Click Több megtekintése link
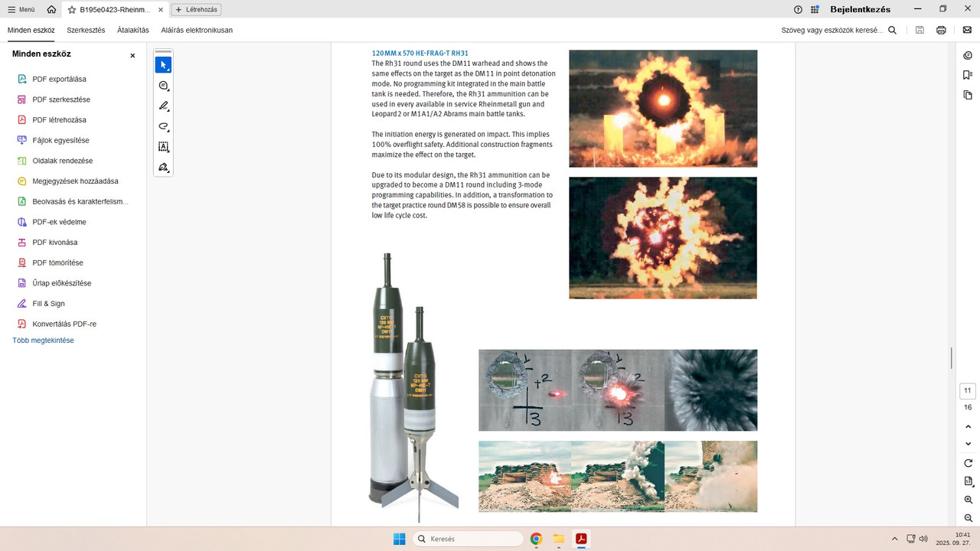 click(x=44, y=341)
